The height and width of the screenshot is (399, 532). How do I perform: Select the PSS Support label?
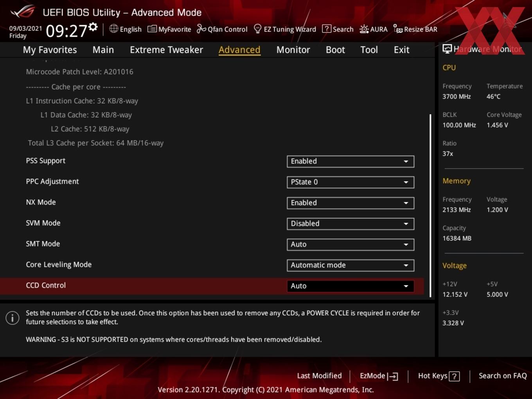point(45,161)
